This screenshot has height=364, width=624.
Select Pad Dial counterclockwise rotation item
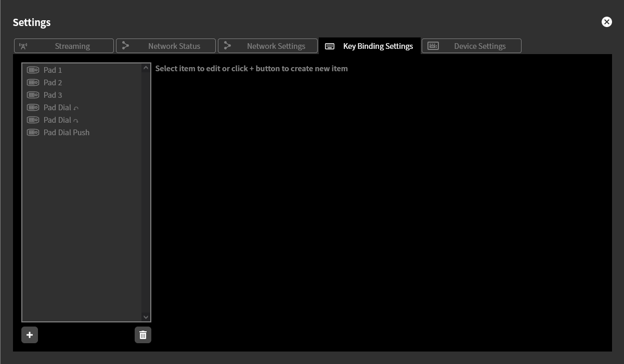(82, 108)
